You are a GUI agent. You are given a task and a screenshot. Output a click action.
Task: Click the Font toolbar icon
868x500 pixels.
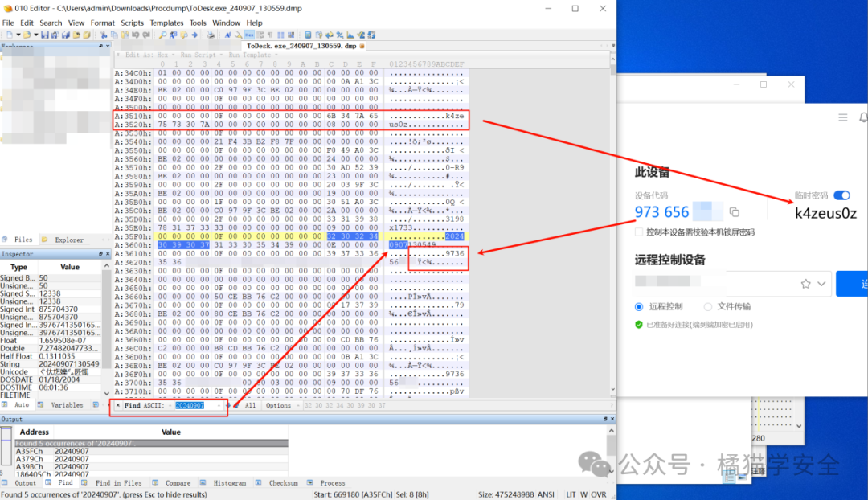(227, 35)
